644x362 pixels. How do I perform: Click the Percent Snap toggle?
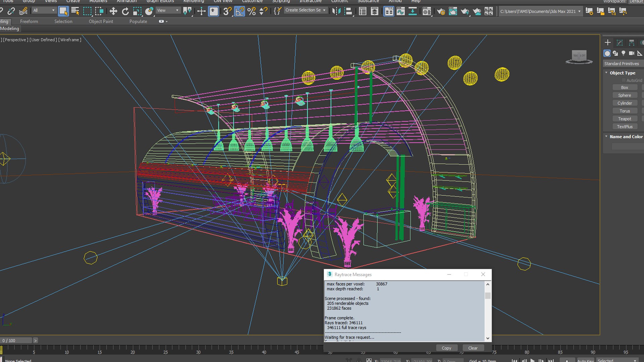[252, 11]
